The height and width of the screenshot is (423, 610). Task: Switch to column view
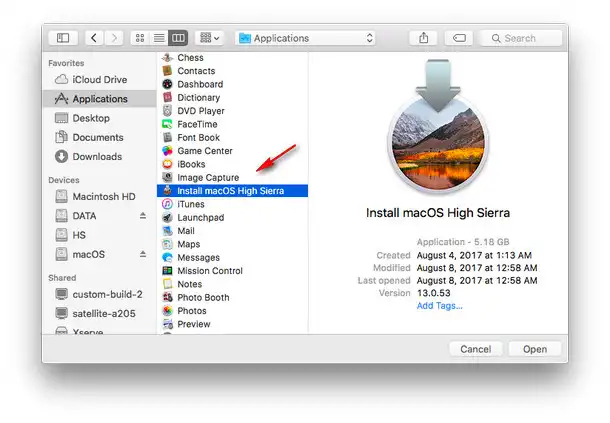click(x=178, y=38)
